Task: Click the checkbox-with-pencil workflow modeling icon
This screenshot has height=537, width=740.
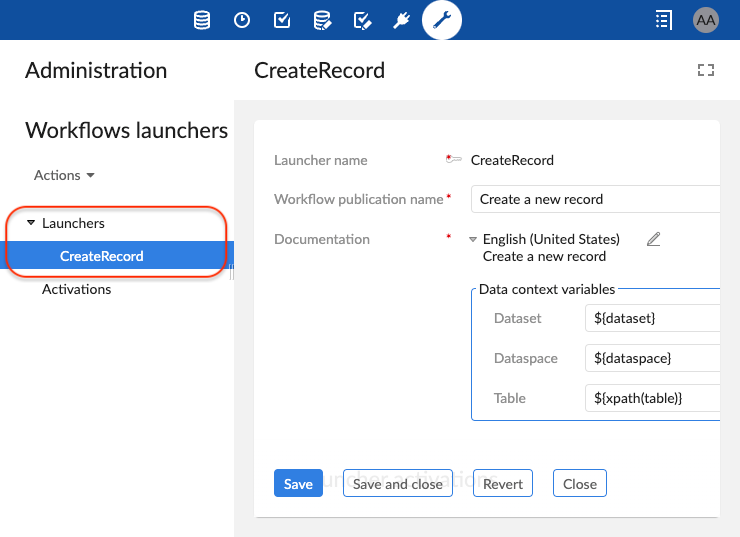Action: 363,20
